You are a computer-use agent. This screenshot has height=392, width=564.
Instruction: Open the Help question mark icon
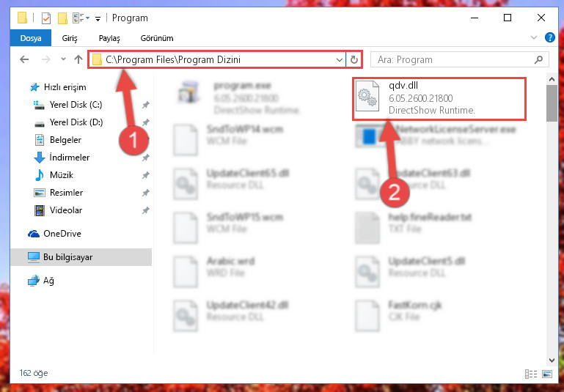click(x=549, y=37)
